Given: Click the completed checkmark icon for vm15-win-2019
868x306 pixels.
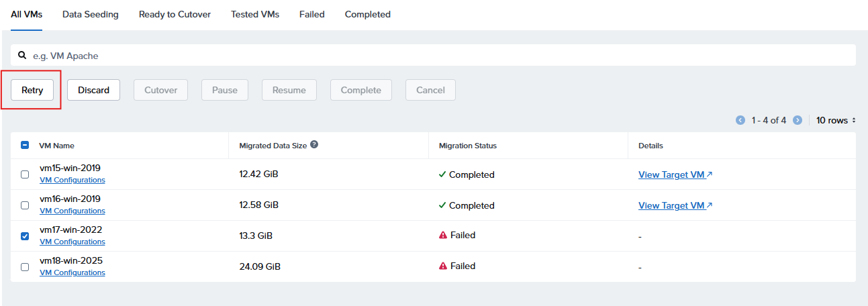Looking at the screenshot, I should 442,174.
